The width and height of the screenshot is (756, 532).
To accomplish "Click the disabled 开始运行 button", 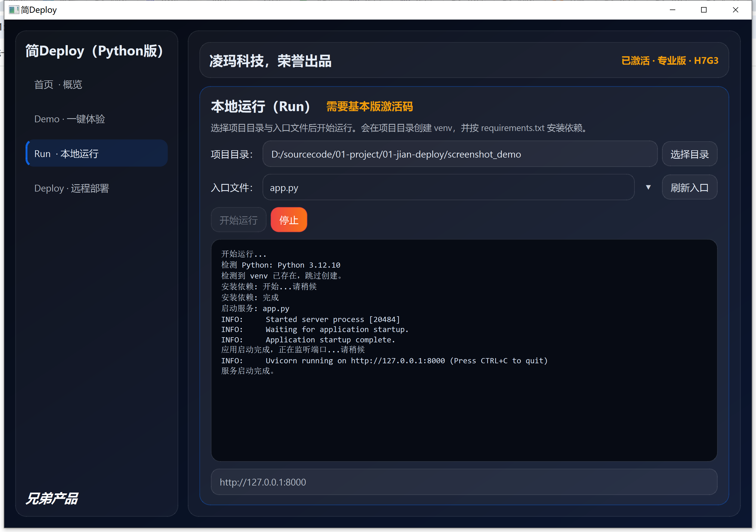I will pos(238,220).
